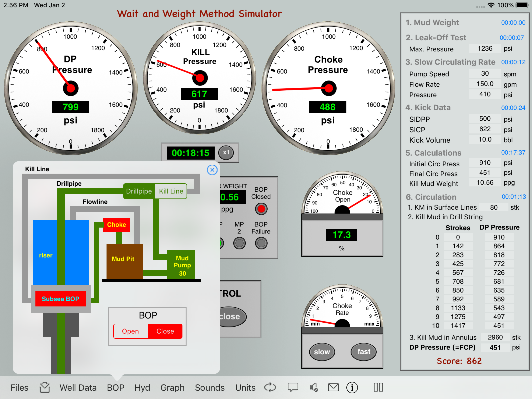Tap the refresh/reset arrows icon

[270, 388]
